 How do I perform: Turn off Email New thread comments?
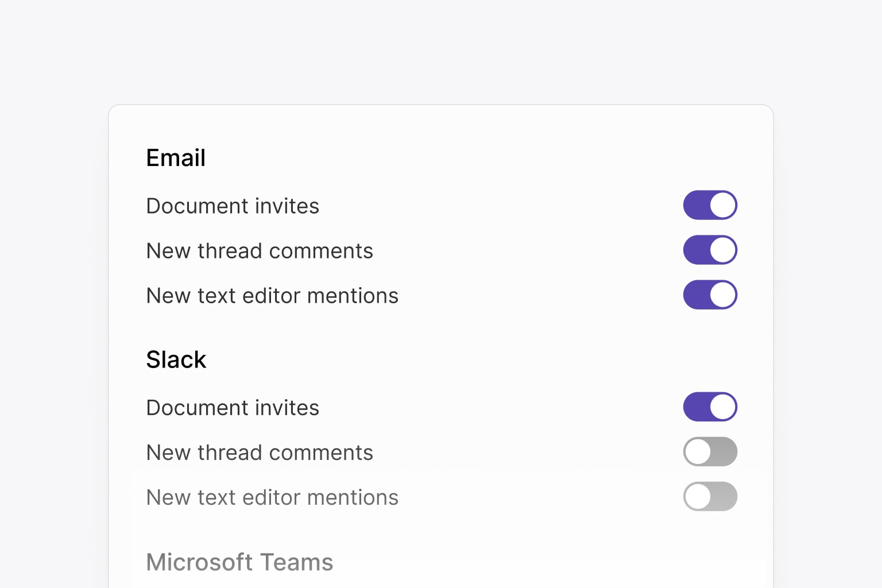point(710,250)
